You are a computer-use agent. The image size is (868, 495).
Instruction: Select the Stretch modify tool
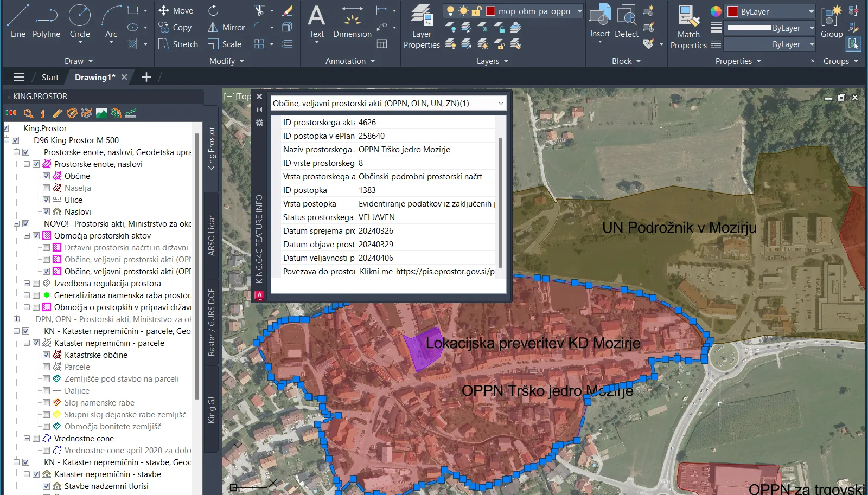178,44
